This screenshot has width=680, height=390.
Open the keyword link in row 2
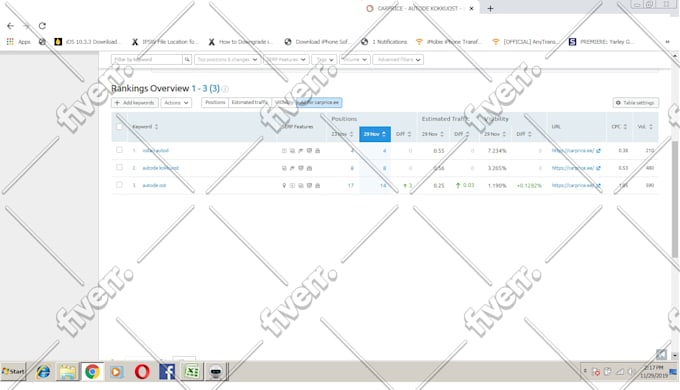160,168
